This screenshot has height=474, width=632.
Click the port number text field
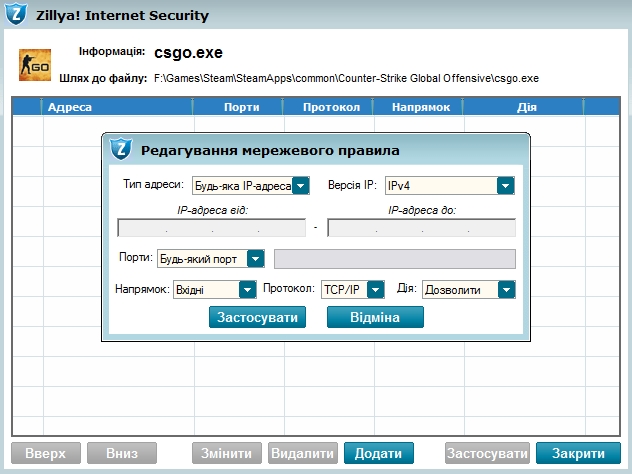[x=394, y=259]
